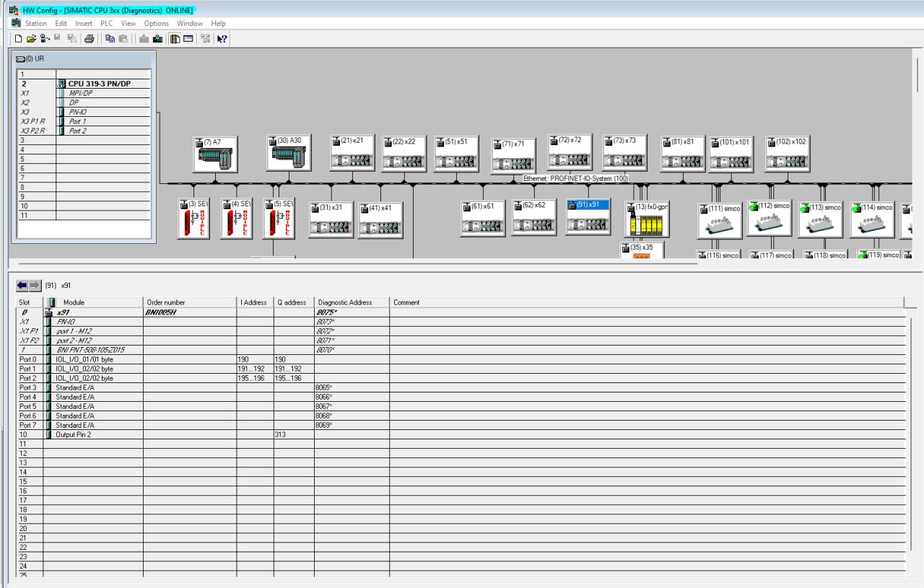Viewport: 924px width, 588px height.
Task: Select the (21) x21 device icon
Action: [352, 152]
